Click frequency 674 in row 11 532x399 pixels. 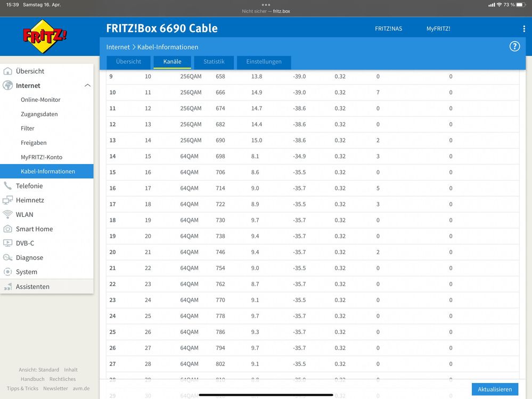[x=220, y=109]
